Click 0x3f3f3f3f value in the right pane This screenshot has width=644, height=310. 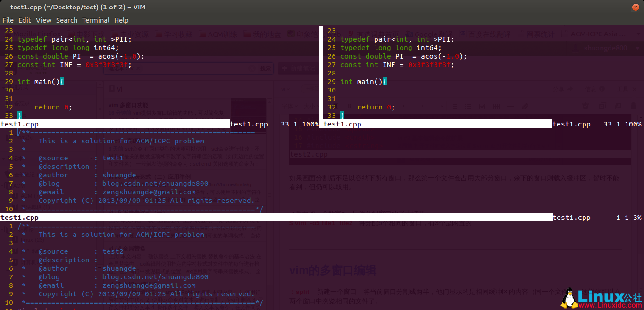432,65
